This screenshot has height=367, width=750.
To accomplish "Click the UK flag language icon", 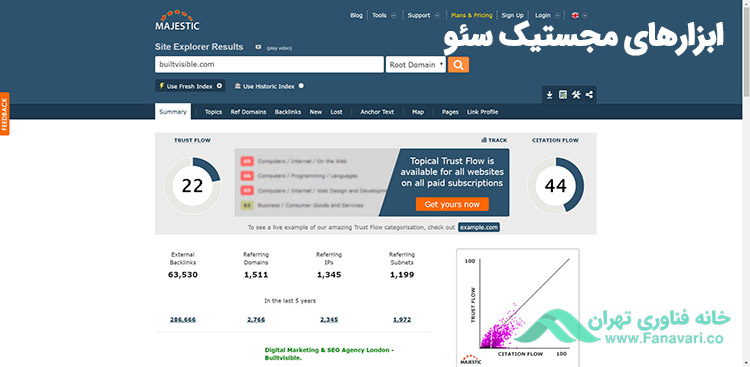I will click(575, 15).
